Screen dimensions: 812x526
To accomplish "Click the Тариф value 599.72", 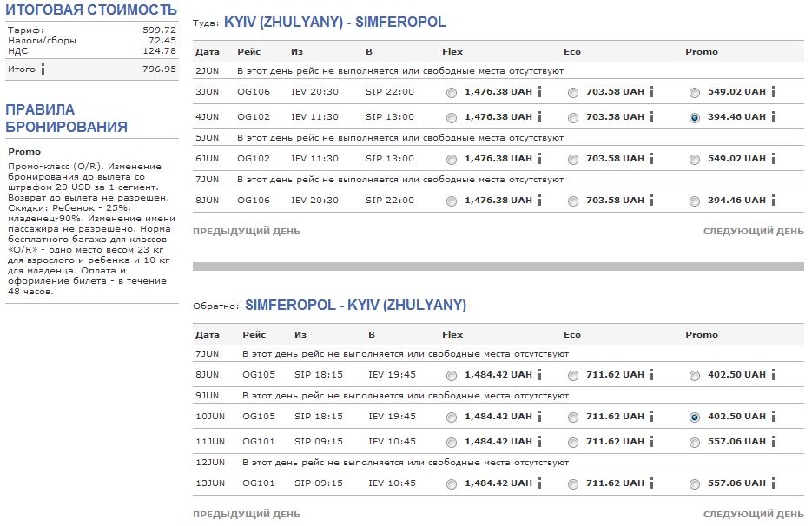I will (x=160, y=30).
